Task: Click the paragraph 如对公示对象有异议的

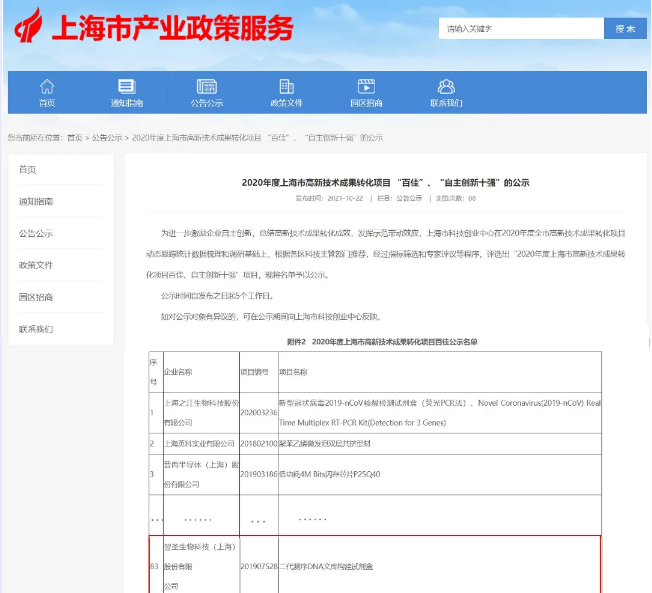Action: [272, 317]
